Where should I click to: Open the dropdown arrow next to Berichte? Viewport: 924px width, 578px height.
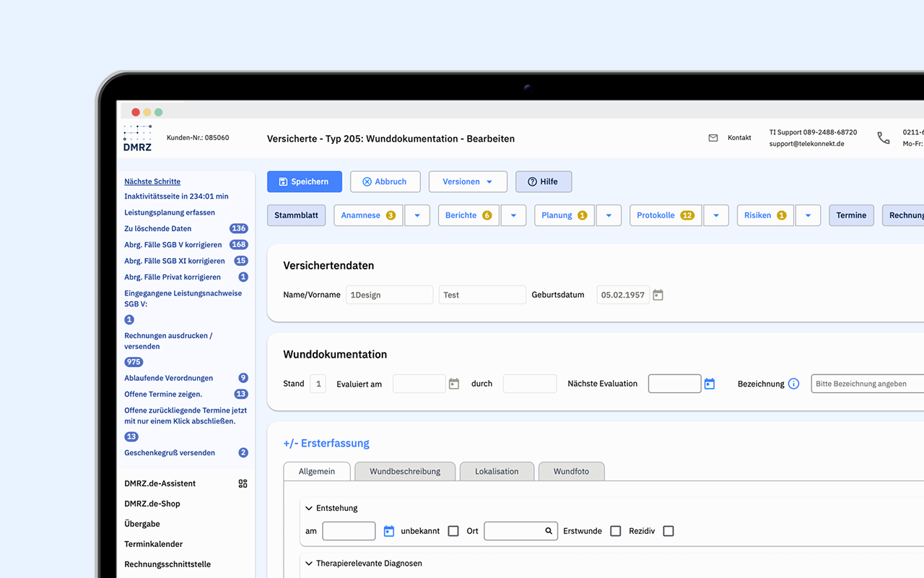coord(513,215)
